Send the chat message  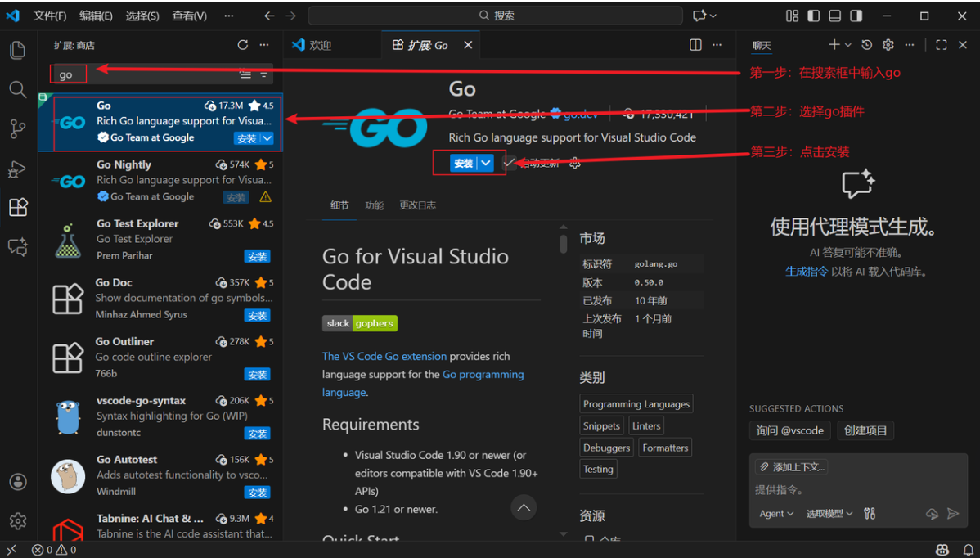952,514
